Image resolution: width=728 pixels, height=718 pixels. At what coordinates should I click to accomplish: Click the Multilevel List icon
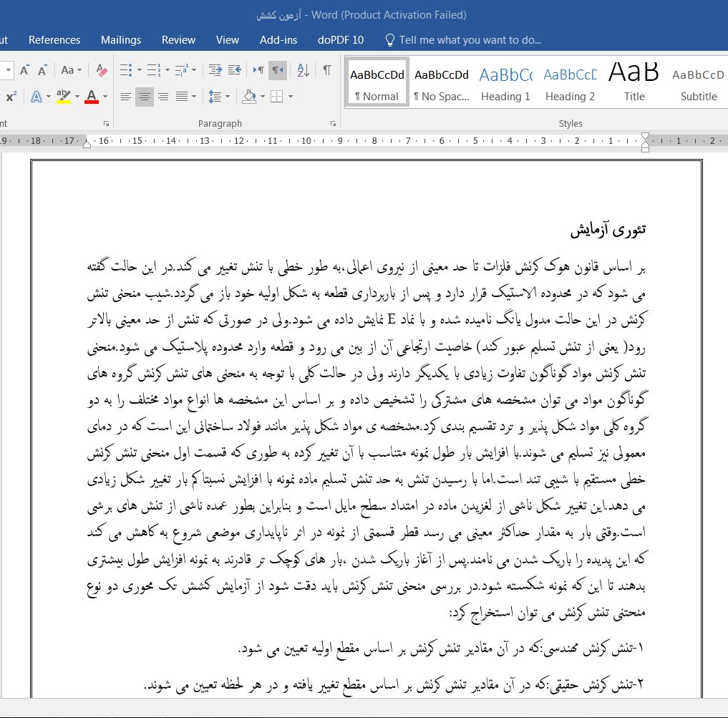tap(181, 70)
